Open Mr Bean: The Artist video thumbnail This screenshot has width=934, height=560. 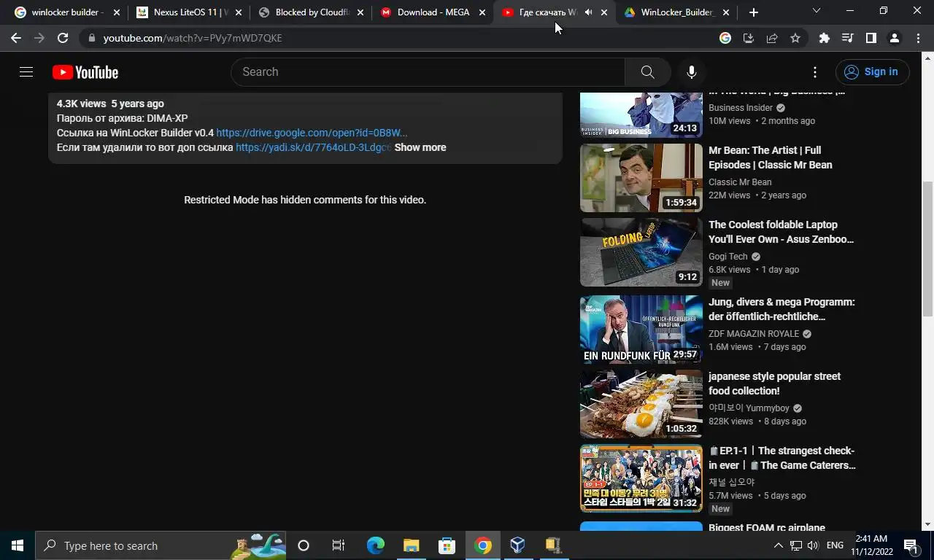[x=641, y=178]
